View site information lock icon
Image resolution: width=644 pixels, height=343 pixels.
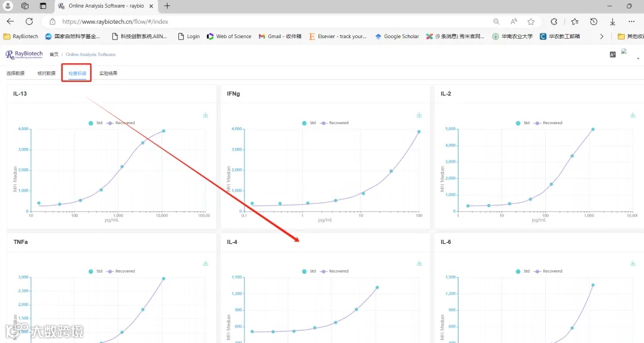52,21
